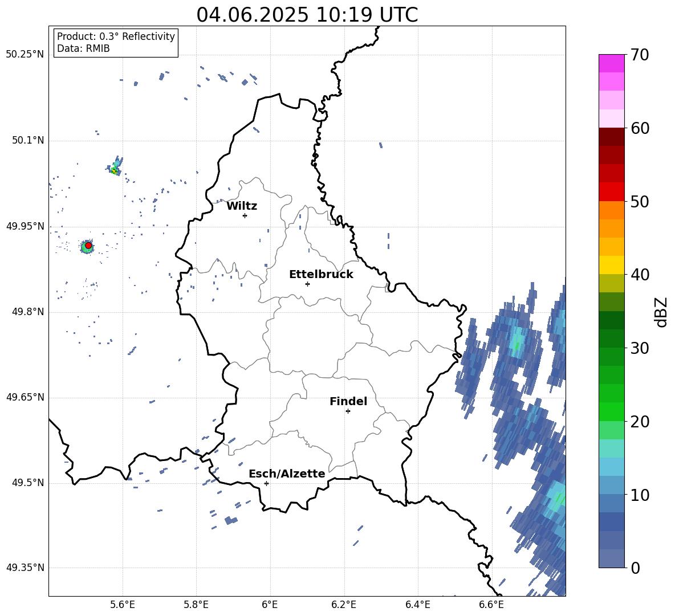The width and height of the screenshot is (675, 616).
Task: Click 'Product: 0.3° Reflectivity' text
Action: click(116, 36)
